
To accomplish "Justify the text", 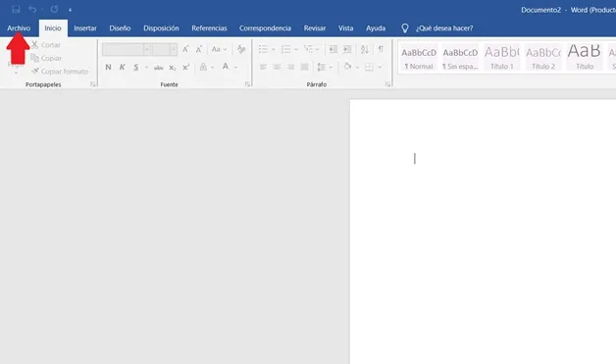I will pos(304,68).
